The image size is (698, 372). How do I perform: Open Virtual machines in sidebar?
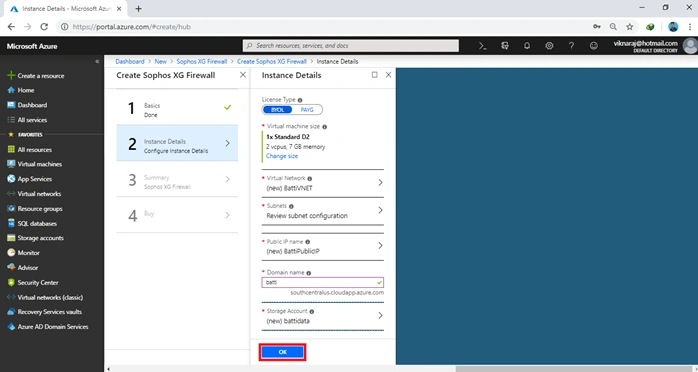pyautogui.click(x=35, y=164)
